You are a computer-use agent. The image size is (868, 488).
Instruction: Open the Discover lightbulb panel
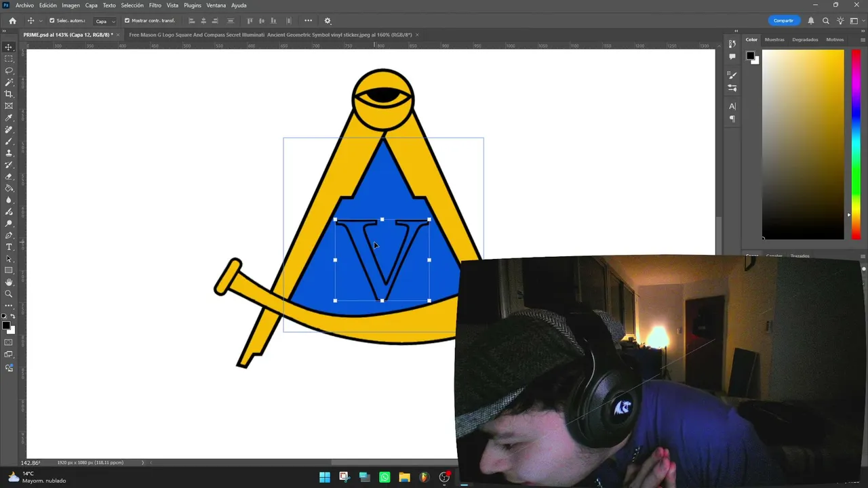pyautogui.click(x=840, y=21)
